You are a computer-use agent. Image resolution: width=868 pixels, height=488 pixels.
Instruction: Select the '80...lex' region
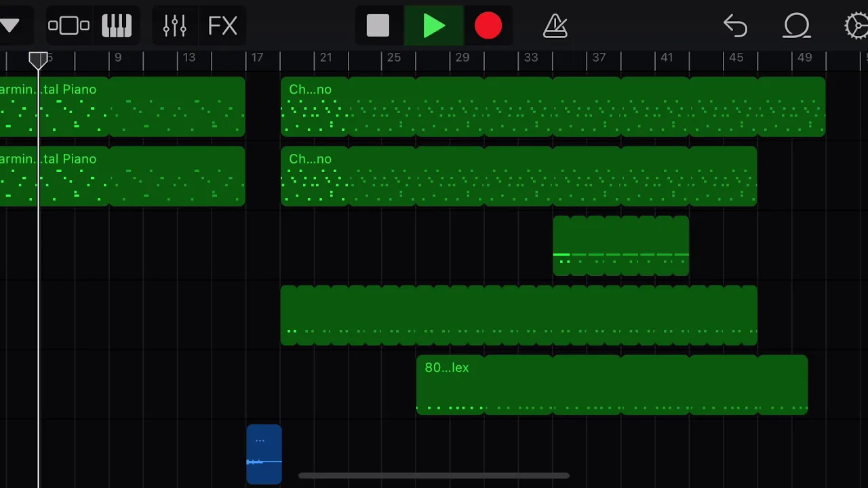612,385
